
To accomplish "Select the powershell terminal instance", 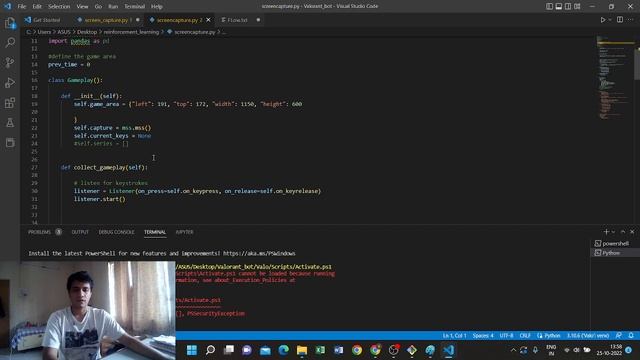I will [x=615, y=243].
